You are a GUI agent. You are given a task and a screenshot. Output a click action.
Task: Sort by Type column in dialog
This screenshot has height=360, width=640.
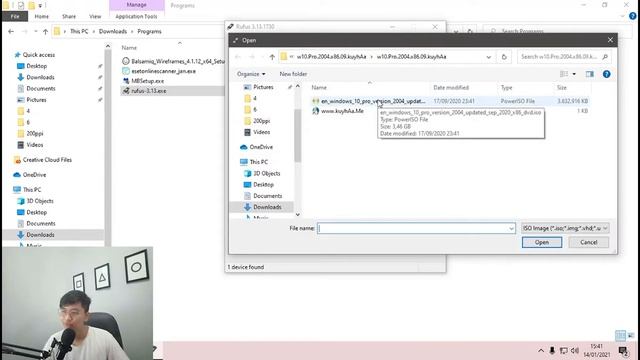point(507,87)
